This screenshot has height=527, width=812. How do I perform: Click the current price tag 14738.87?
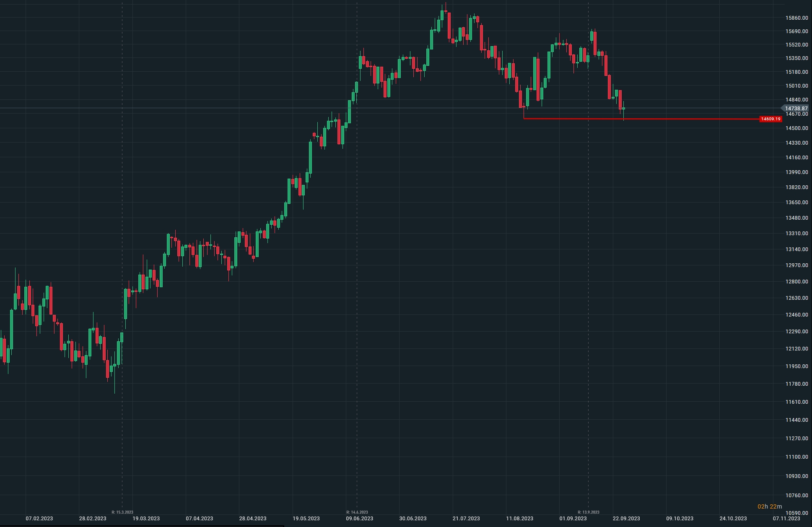pyautogui.click(x=796, y=108)
